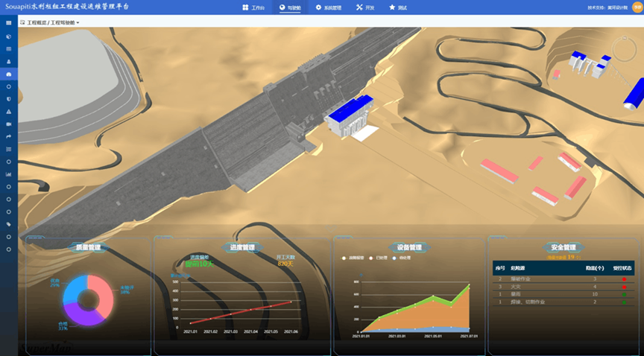Click the 安全管理 panel title

tap(563, 247)
